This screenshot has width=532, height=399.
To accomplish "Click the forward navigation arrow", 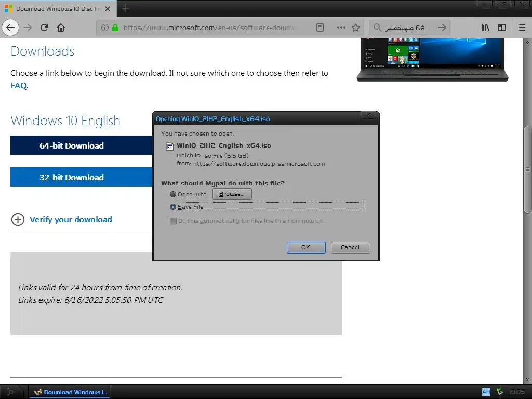I will [28, 28].
